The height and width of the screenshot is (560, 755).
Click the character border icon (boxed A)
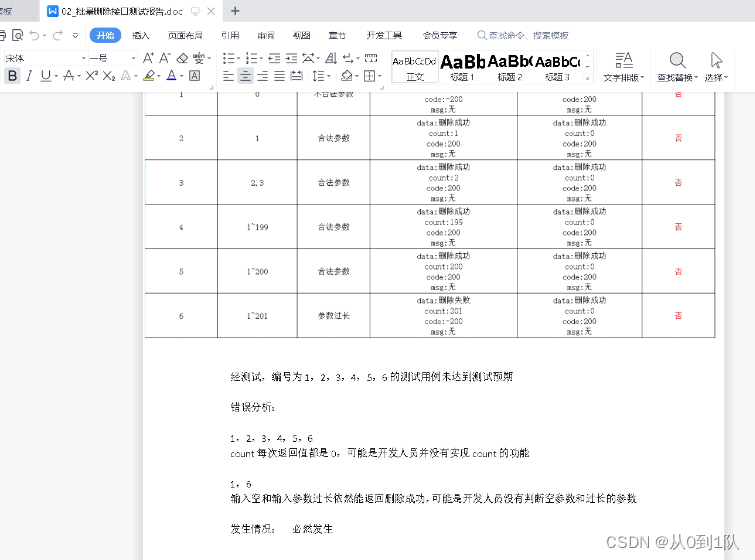click(195, 76)
